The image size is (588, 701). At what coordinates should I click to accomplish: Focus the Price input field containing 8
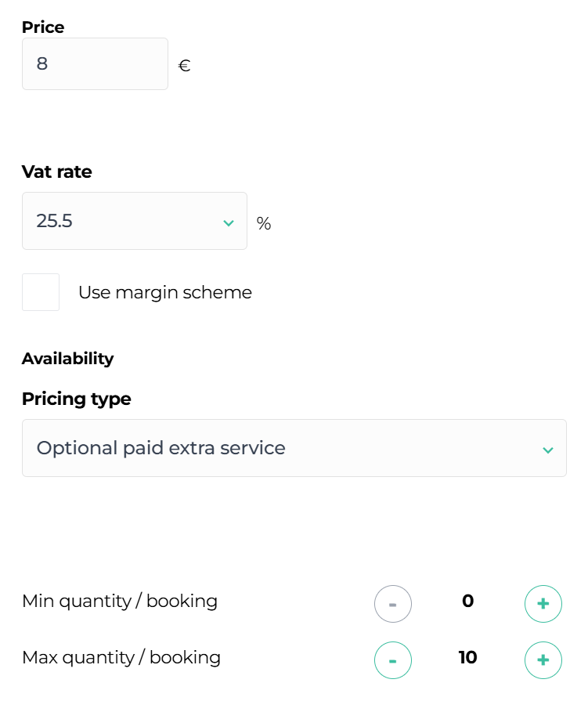click(x=95, y=64)
